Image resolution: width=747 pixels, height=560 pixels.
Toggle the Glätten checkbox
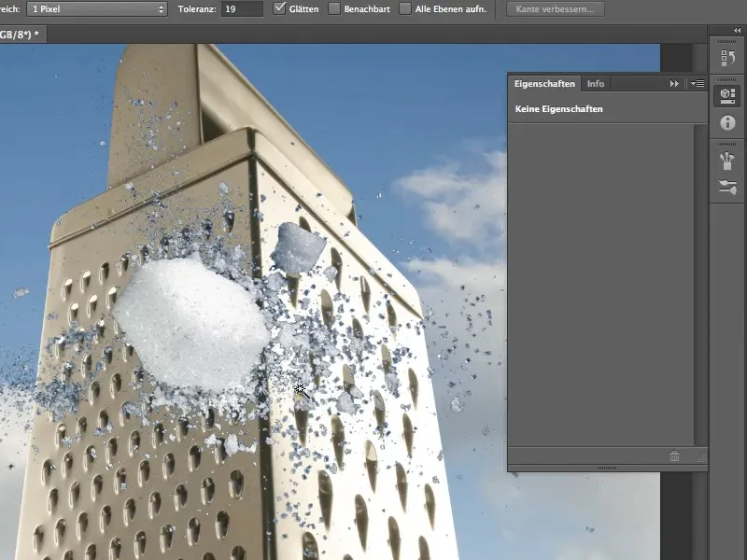point(279,8)
